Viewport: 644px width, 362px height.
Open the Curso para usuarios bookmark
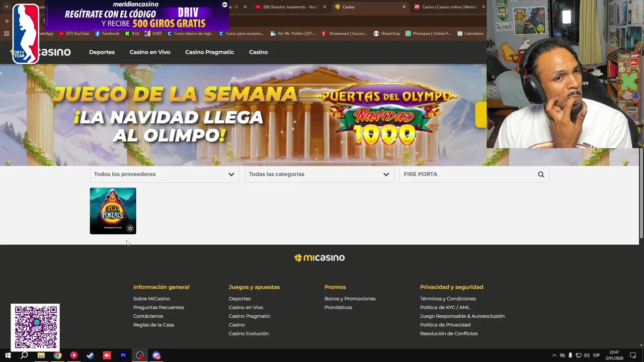tap(242, 34)
